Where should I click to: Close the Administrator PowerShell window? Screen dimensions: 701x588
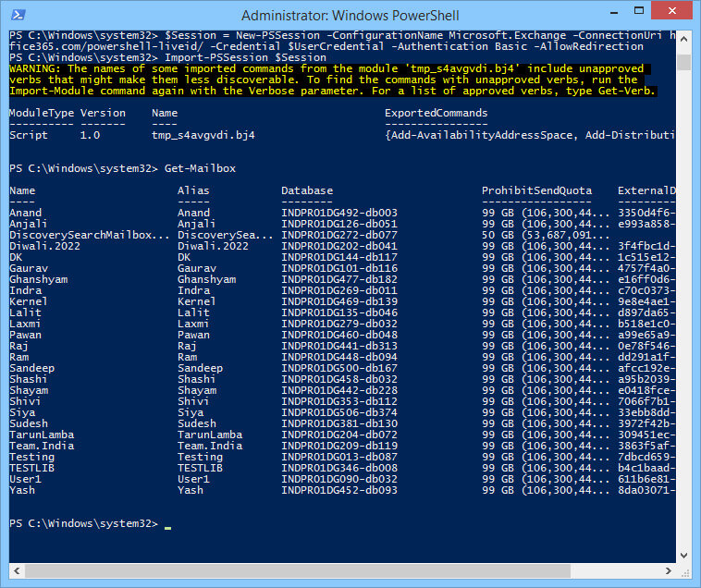click(672, 11)
